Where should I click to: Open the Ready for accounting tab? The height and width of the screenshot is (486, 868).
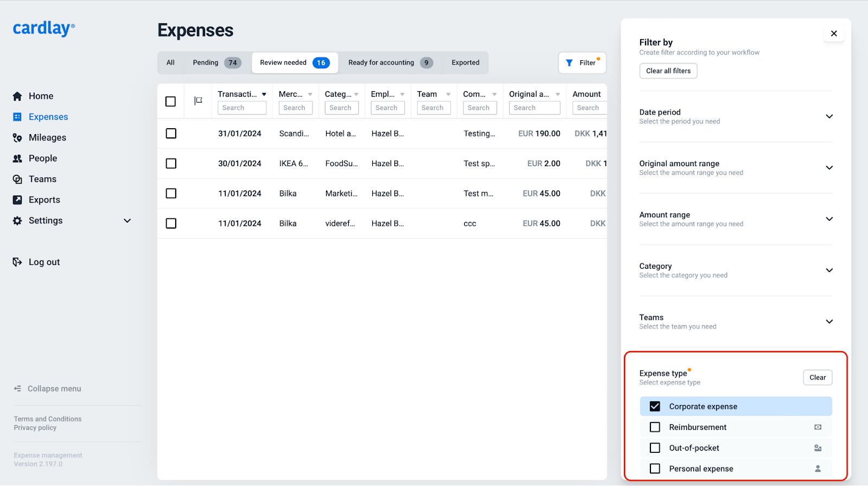click(x=390, y=63)
